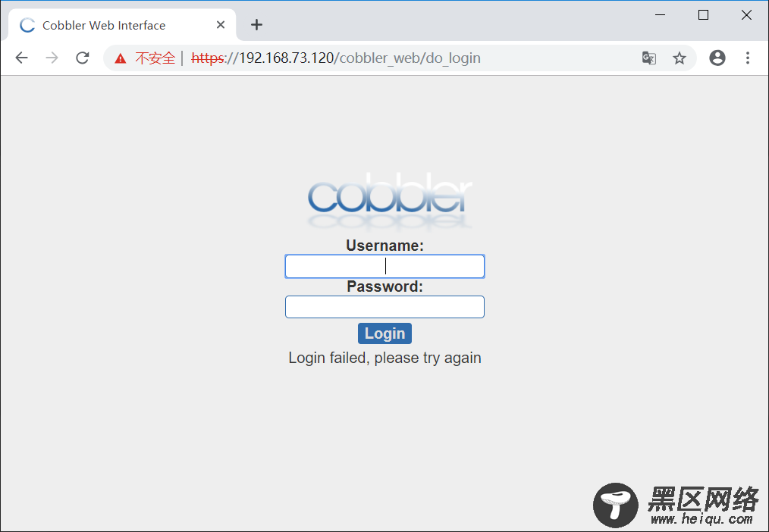Click the address bar URL

click(336, 58)
